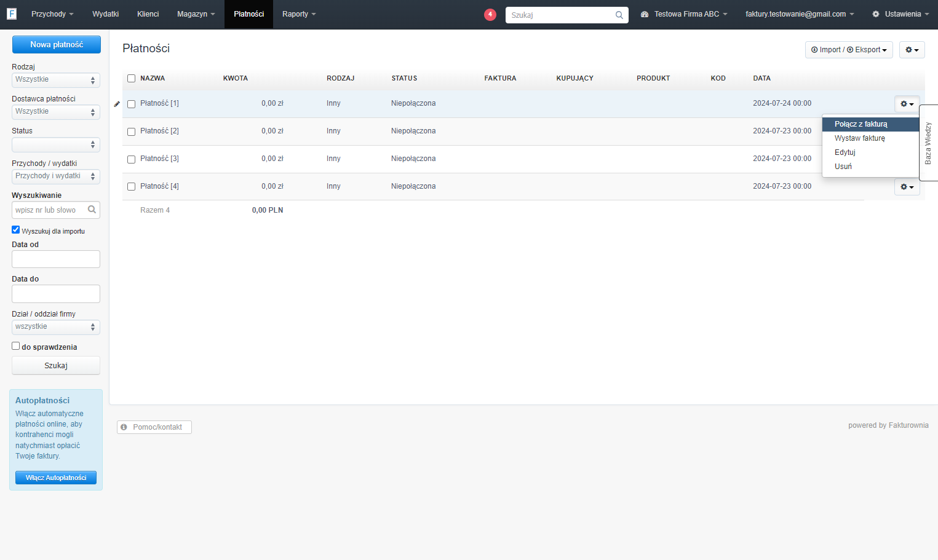
Task: Select the Płatność [4] row checkbox
Action: point(131,187)
